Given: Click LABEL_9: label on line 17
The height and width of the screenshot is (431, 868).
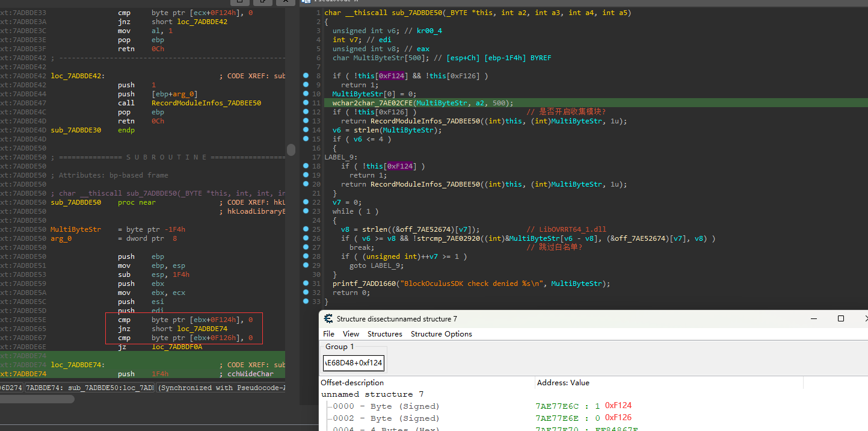Looking at the screenshot, I should pos(341,157).
